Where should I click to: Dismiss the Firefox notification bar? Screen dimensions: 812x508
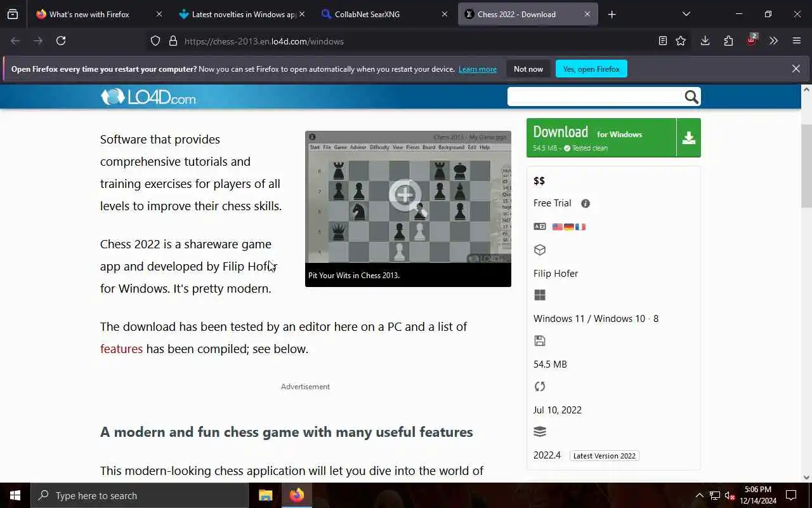point(796,69)
